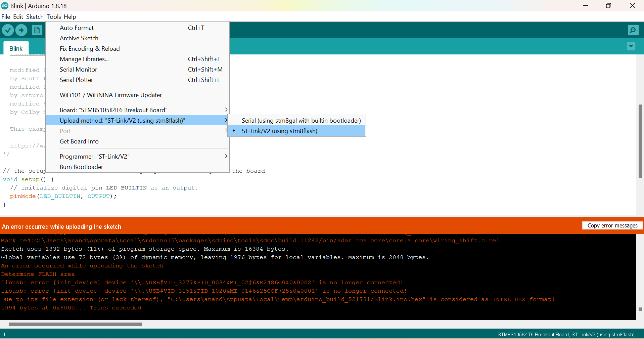Select ST-Link/V2 stm8flash upload method
644x339 pixels.
297,131
